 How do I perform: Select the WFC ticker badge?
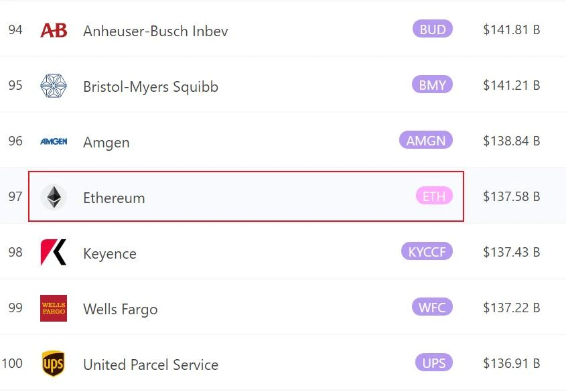432,307
